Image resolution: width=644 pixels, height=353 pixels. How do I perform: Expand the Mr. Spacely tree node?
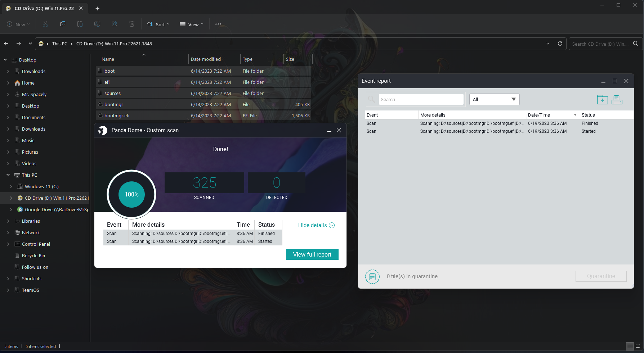tap(8, 94)
